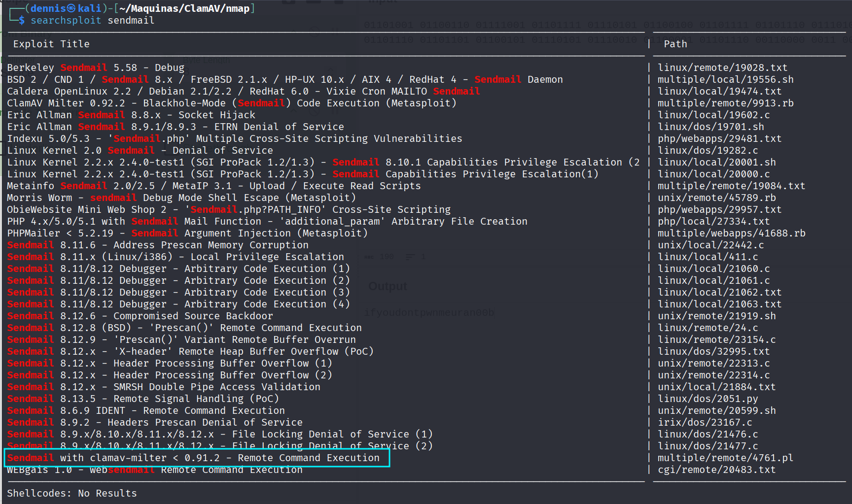The height and width of the screenshot is (504, 852).
Task: Click the Path column header
Action: [x=675, y=44]
